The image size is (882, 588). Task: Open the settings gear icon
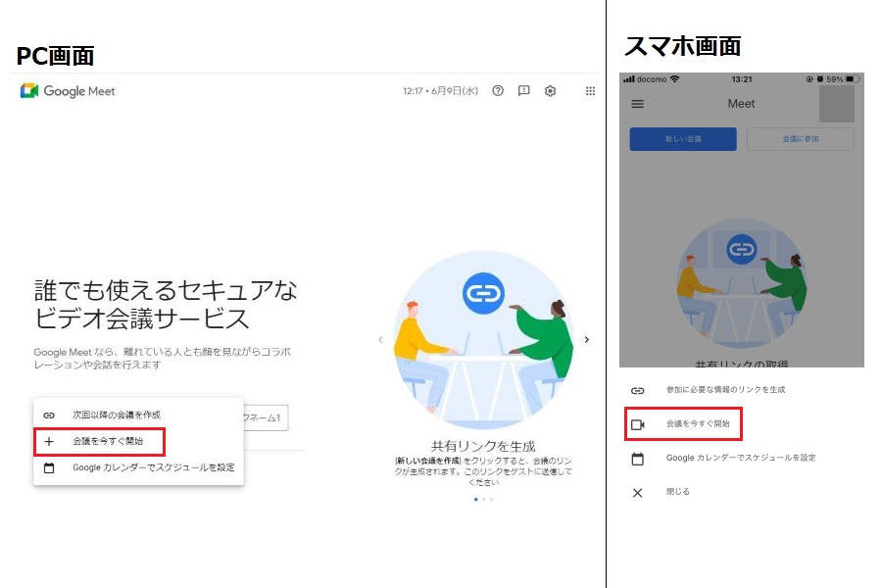click(x=550, y=90)
